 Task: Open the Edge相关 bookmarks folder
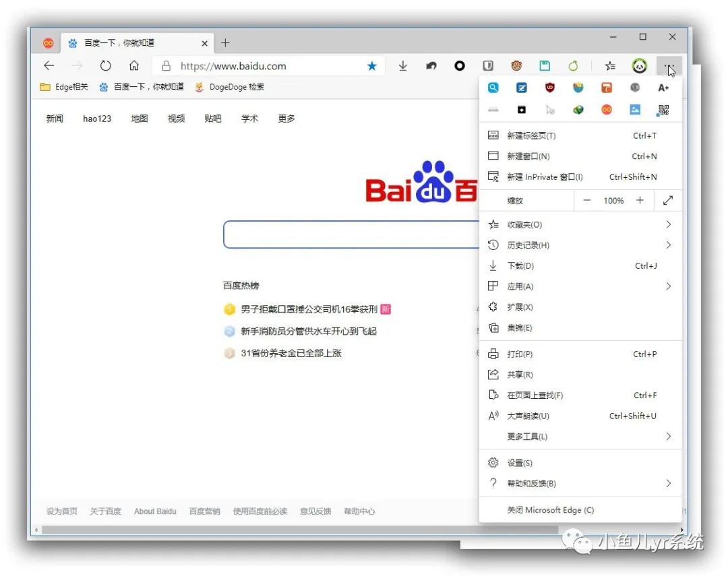(64, 87)
